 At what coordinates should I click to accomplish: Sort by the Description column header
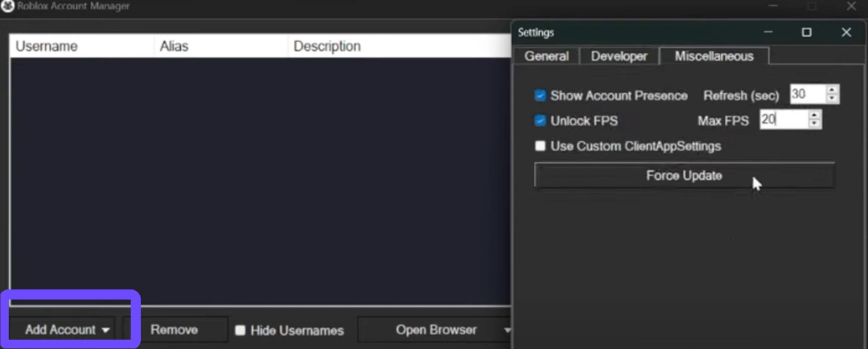(399, 46)
